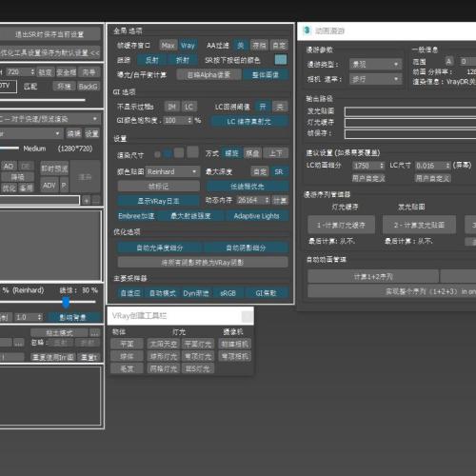Viewport: 476px width, 476px height.
Task: Expand the camera speed dropdown
Action: pyautogui.click(x=375, y=79)
